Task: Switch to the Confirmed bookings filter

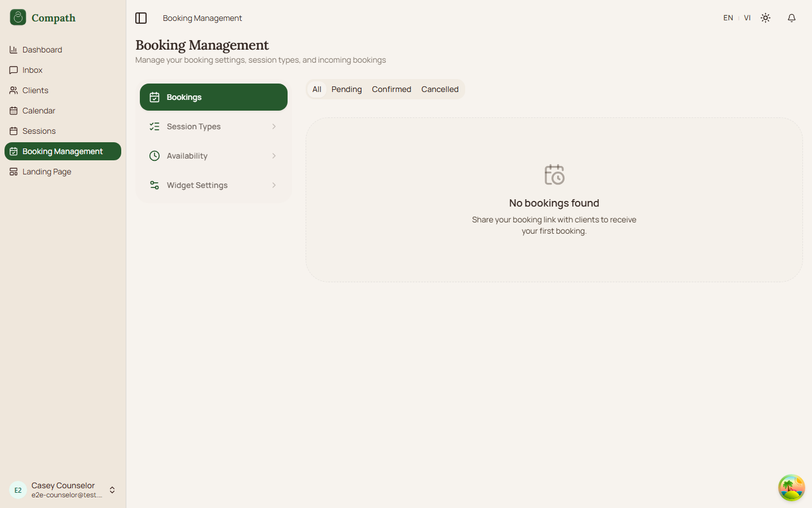Action: coord(391,89)
